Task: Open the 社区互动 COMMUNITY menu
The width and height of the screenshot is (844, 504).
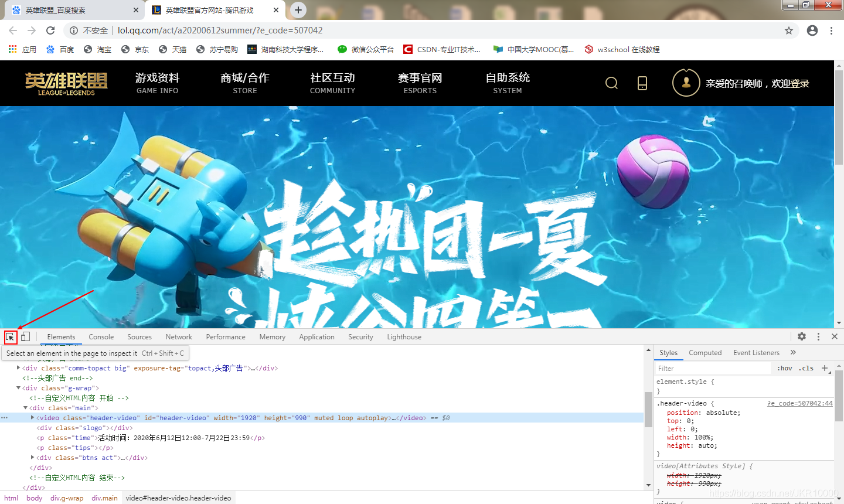Action: (x=332, y=83)
